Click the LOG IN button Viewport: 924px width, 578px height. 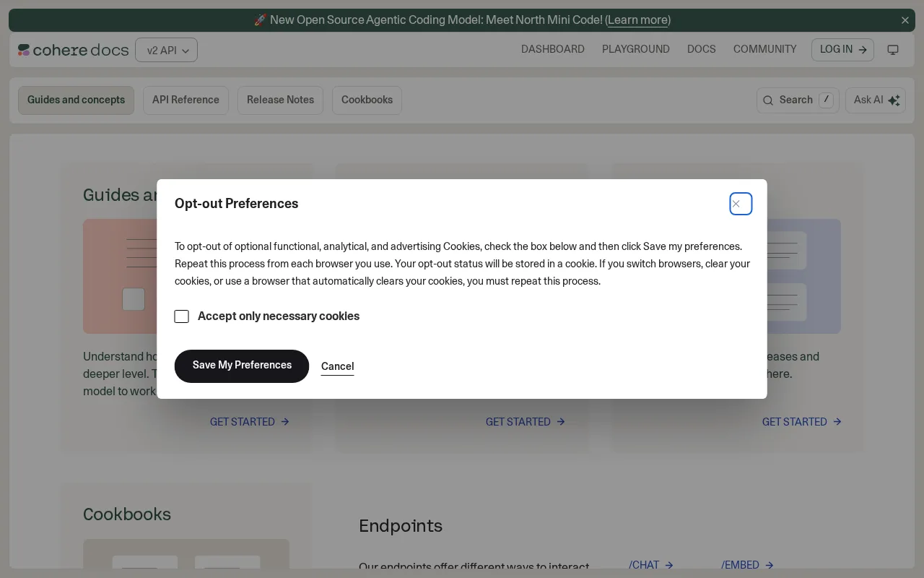842,50
